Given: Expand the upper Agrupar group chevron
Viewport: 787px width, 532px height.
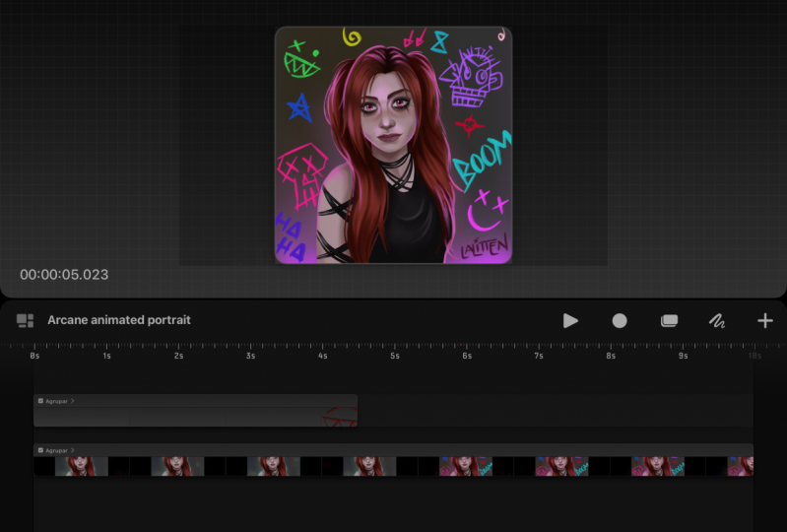Looking at the screenshot, I should tap(73, 401).
